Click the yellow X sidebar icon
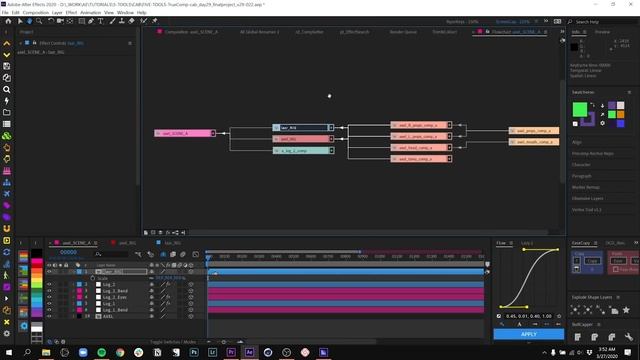The image size is (640, 360). click(7, 322)
